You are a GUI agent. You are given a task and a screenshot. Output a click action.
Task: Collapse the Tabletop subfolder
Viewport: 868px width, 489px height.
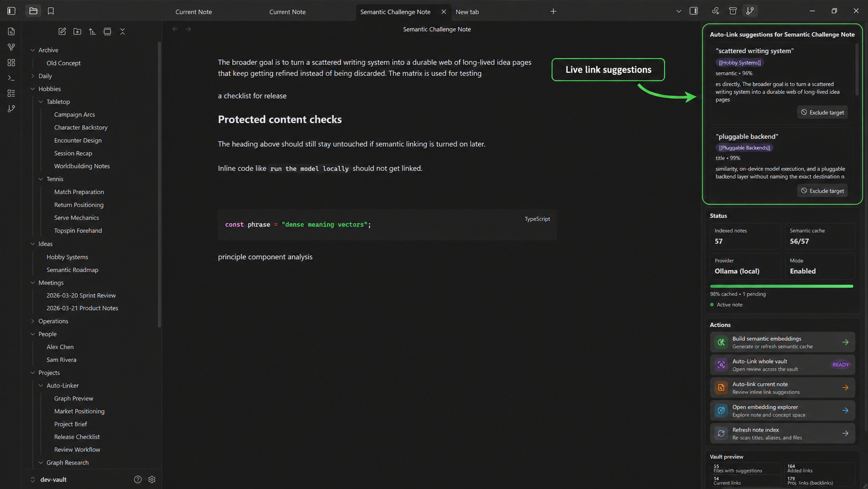(x=41, y=102)
